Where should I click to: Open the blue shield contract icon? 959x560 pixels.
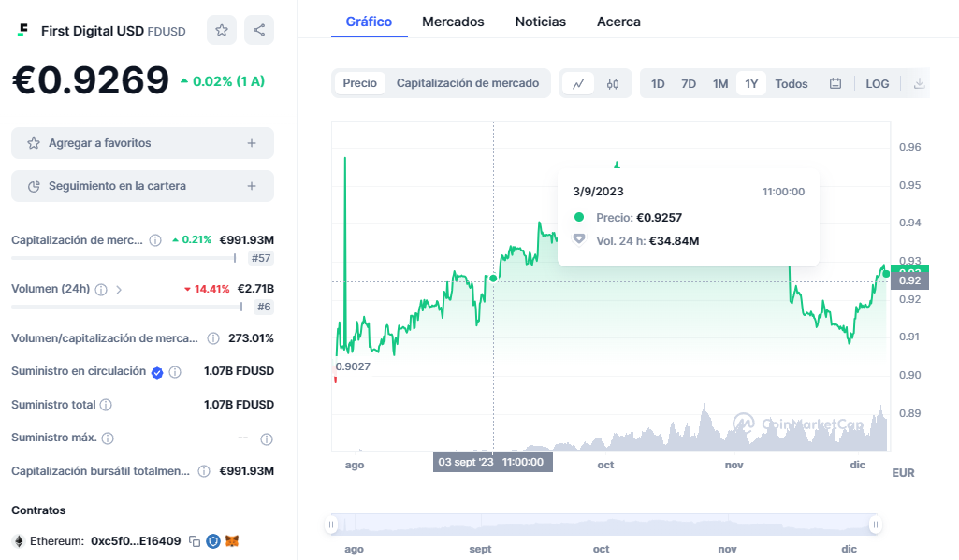pyautogui.click(x=212, y=541)
